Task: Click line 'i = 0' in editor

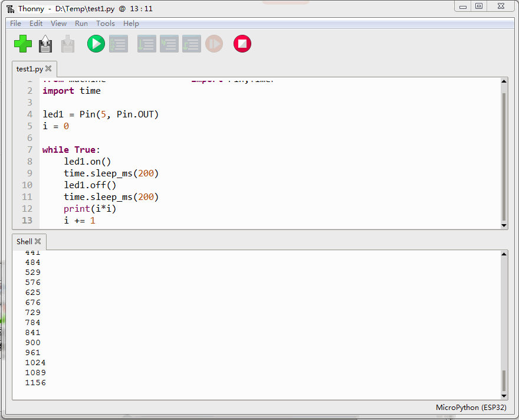Action: 55,126
